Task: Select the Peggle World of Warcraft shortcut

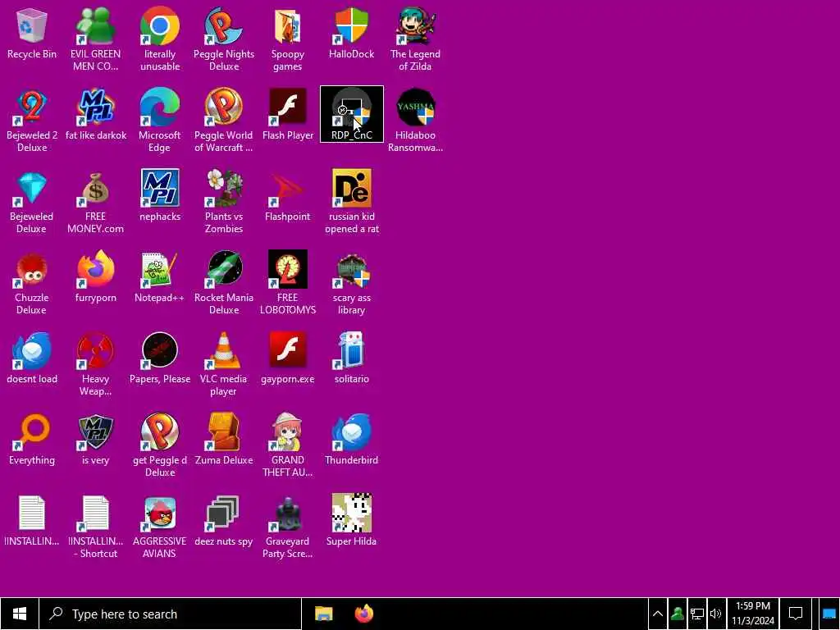Action: (x=224, y=120)
